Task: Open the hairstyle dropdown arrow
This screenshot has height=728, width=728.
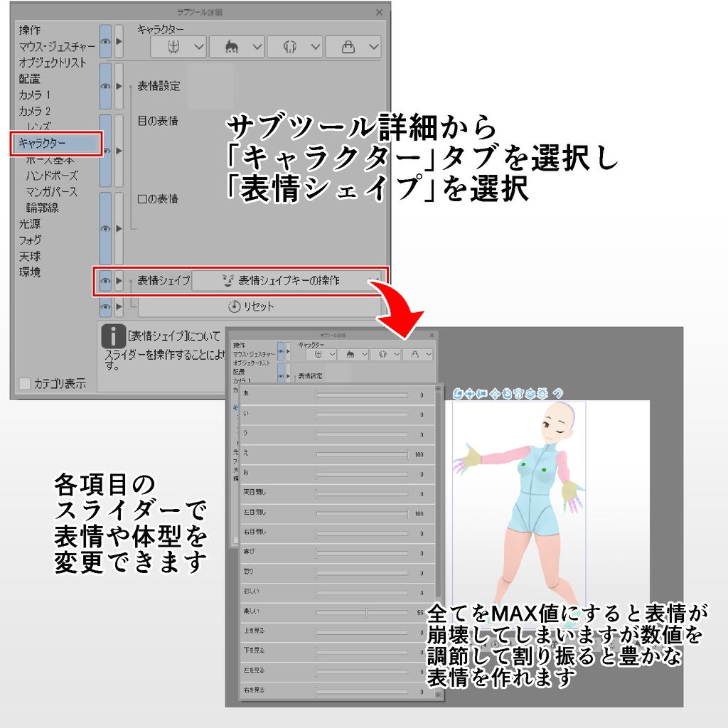Action: coord(258,47)
